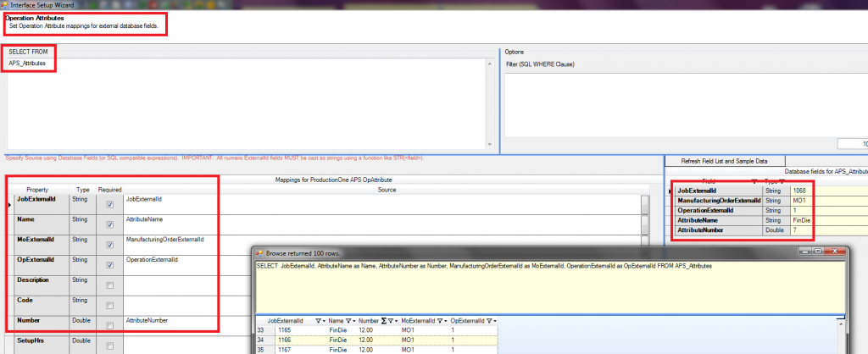Select the AttributeName field row
Image resolution: width=868 pixels, height=354 pixels.
(717, 218)
